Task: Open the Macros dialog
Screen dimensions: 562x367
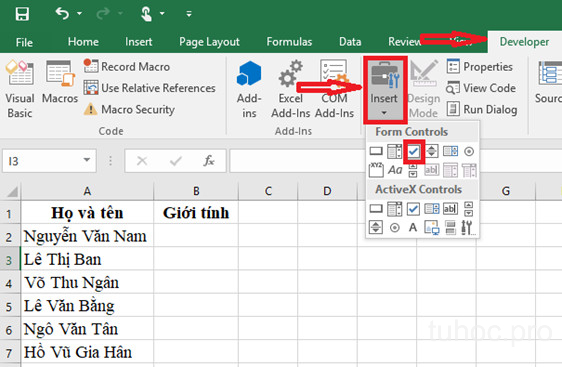Action: click(60, 82)
